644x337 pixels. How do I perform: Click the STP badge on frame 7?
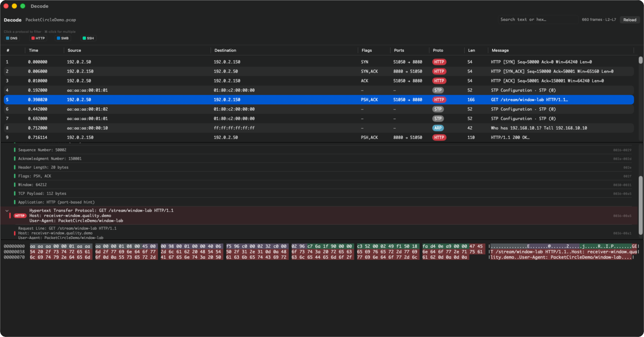coord(438,119)
